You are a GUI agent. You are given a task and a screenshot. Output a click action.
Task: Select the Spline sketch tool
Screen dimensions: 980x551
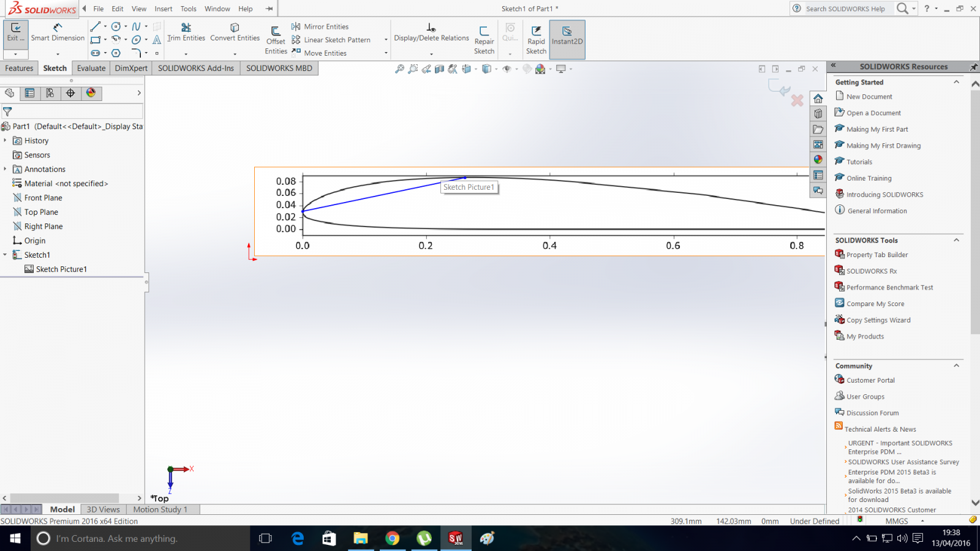pyautogui.click(x=137, y=26)
